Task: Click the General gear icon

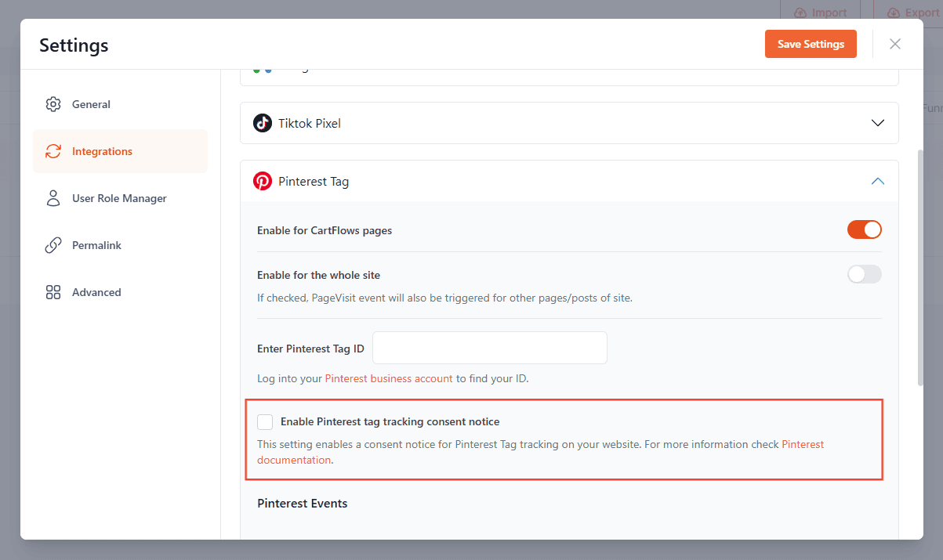Action: click(x=53, y=104)
